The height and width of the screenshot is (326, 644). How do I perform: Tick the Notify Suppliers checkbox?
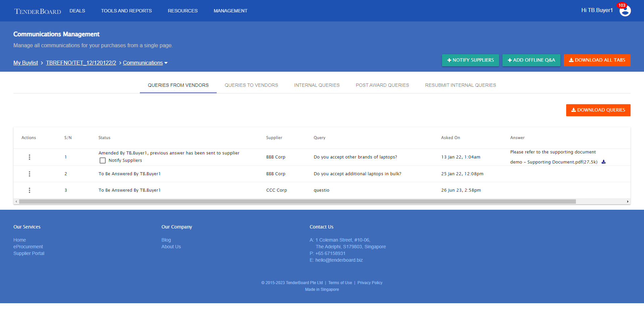click(x=103, y=160)
